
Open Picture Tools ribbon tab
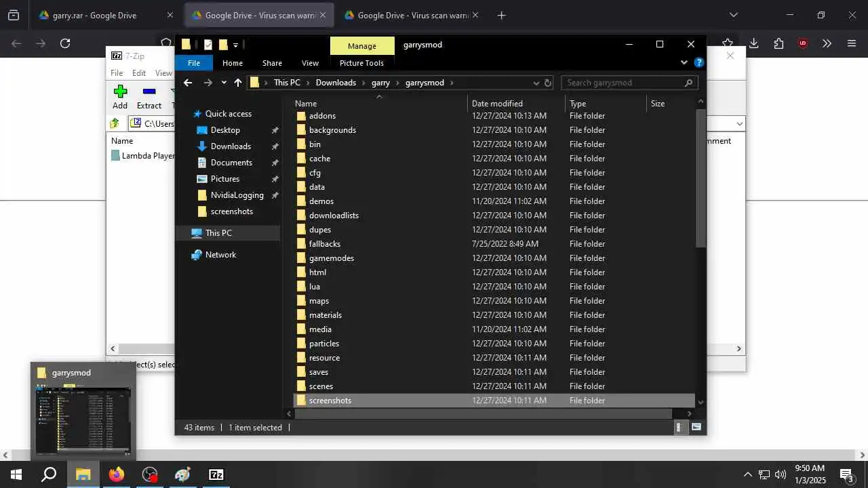(x=361, y=63)
